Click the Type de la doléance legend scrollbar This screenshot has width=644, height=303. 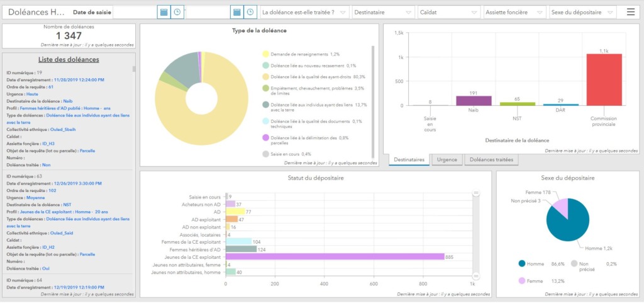[373, 101]
